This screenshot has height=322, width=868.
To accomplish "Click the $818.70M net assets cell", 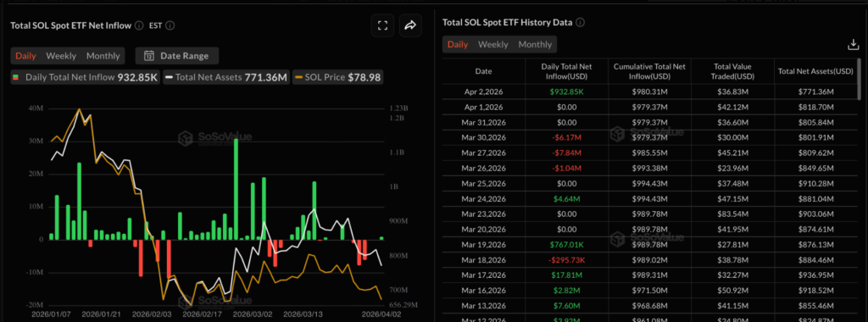I will pos(815,107).
